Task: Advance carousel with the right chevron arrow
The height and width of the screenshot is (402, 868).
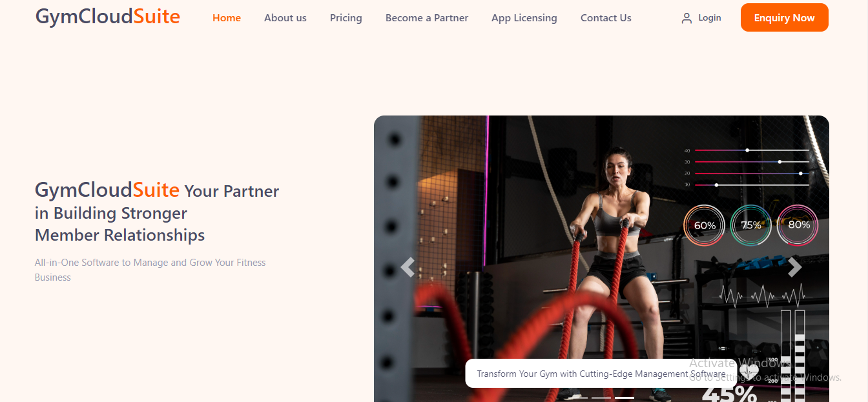Action: pos(795,266)
